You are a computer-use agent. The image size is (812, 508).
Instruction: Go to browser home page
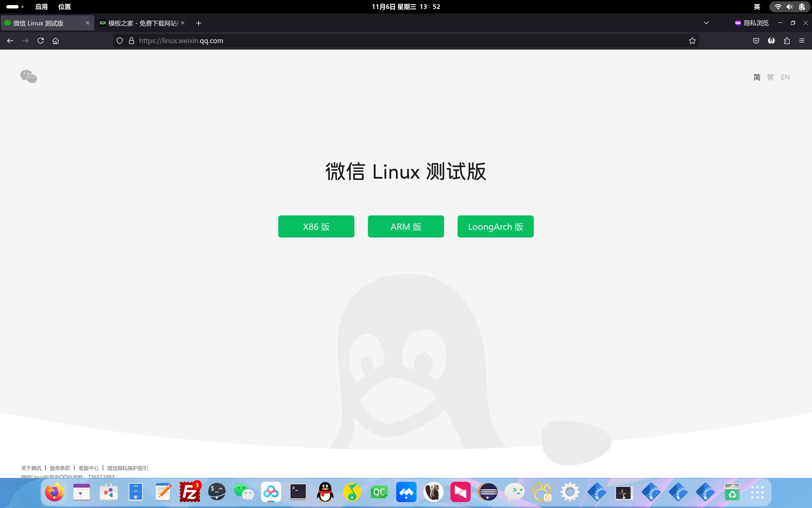[x=56, y=41]
